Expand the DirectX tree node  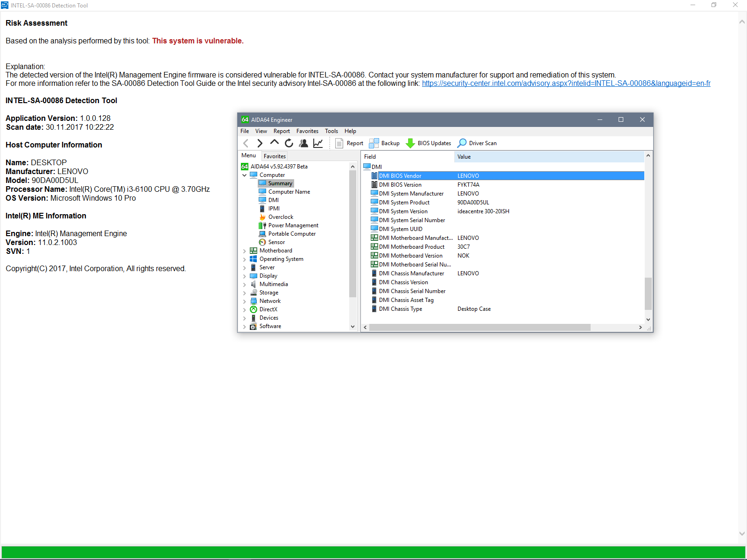tap(244, 310)
